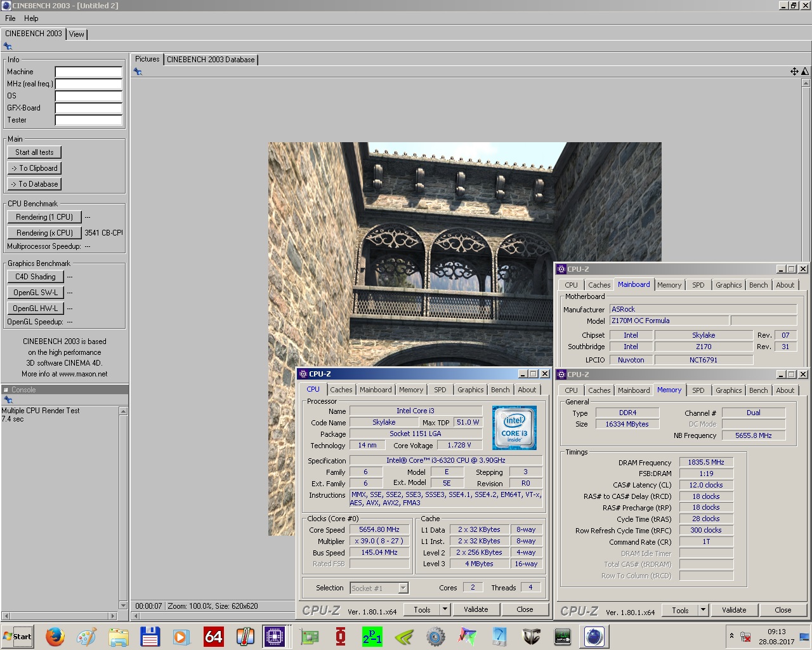This screenshot has height=650, width=812.
Task: Click Tools button in CPU-Z CPU window
Action: point(422,609)
